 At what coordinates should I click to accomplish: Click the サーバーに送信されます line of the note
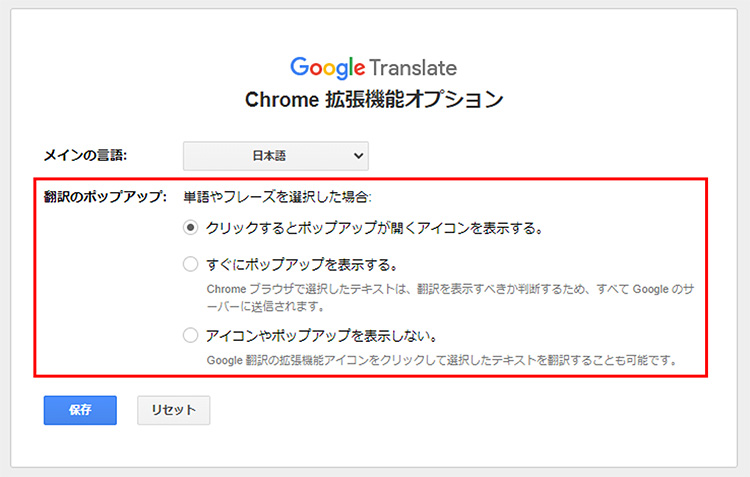265,306
